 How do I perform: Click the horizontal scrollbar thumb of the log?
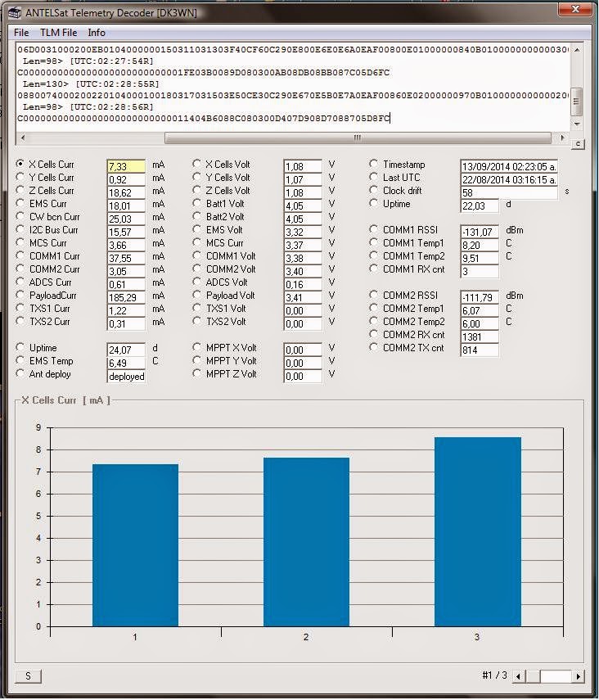click(358, 138)
